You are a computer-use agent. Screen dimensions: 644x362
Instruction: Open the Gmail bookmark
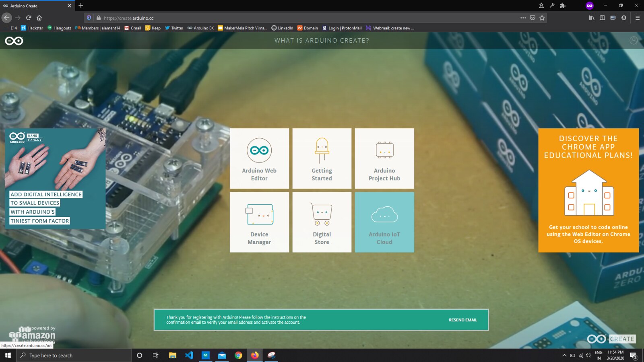tap(133, 28)
